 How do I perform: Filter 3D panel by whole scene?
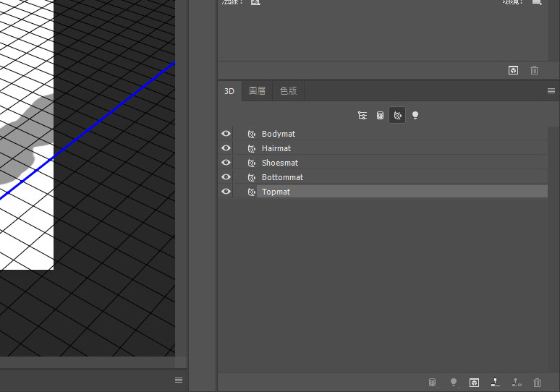(362, 116)
